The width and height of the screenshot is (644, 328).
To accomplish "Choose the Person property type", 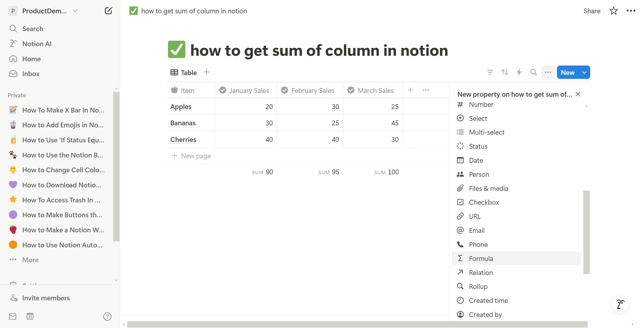I will click(516, 174).
